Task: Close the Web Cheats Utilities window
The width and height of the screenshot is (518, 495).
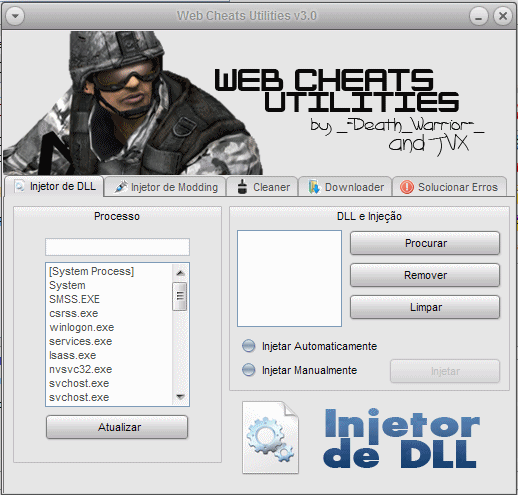Action: coord(503,16)
